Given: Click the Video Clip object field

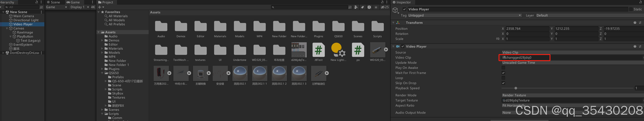Looking at the screenshot, I should tap(573, 57).
